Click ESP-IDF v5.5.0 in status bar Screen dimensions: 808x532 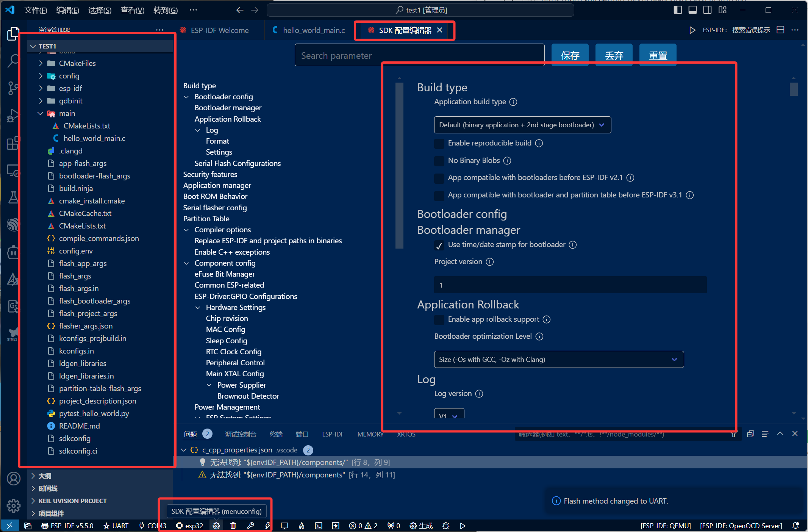(x=67, y=526)
